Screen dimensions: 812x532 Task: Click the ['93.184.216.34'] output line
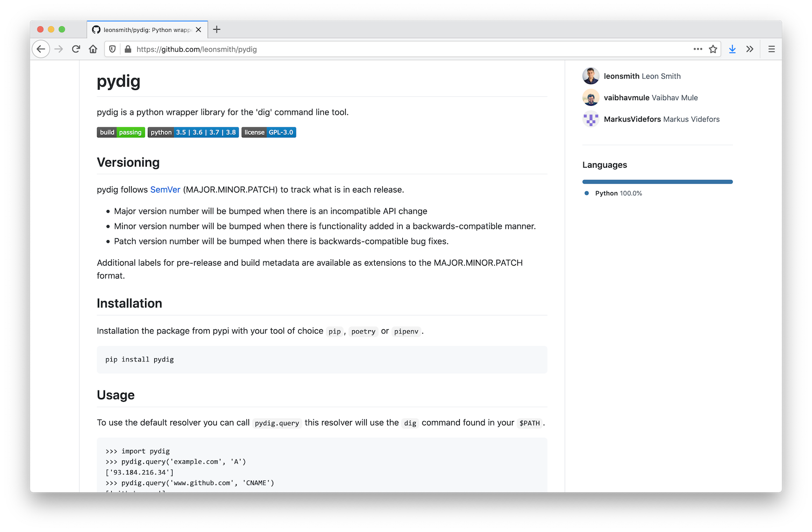[140, 472]
